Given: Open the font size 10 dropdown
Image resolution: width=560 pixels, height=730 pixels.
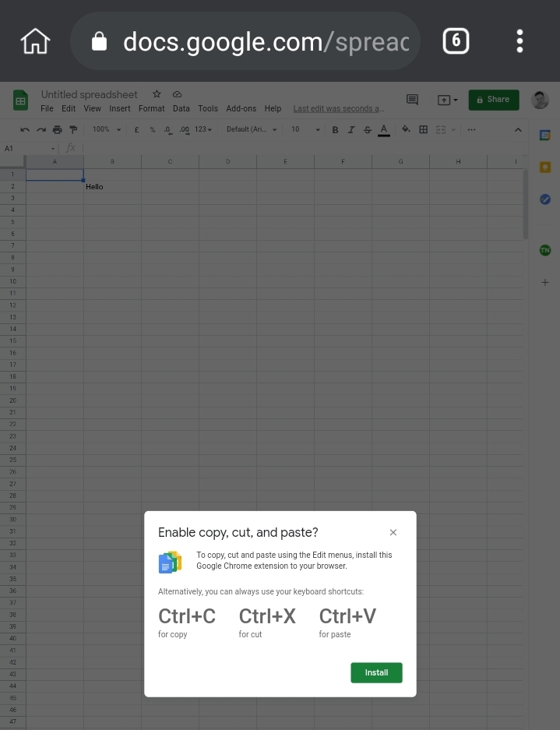Looking at the screenshot, I should [305, 129].
